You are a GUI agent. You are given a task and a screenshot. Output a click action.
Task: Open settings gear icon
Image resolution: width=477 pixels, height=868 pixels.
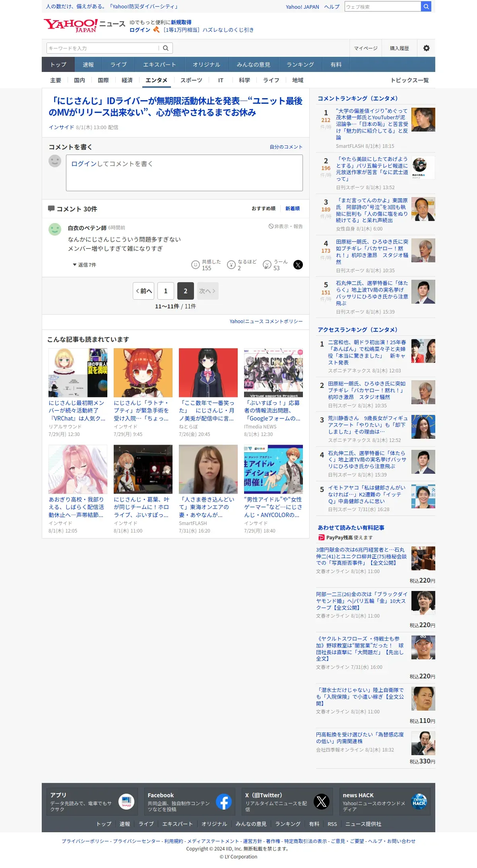click(x=426, y=48)
